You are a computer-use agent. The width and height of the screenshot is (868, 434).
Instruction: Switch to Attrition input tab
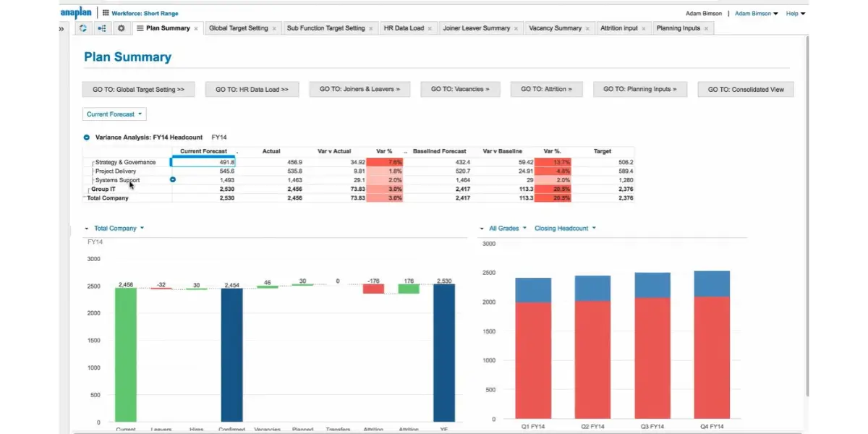619,28
